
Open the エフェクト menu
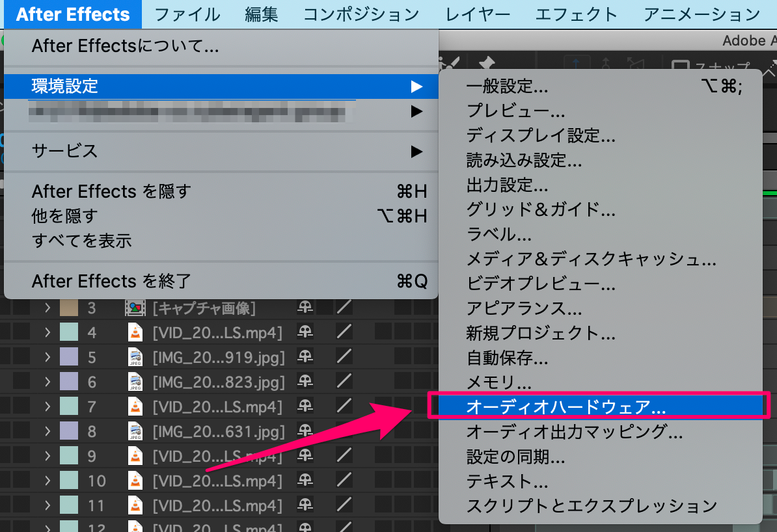pos(577,14)
